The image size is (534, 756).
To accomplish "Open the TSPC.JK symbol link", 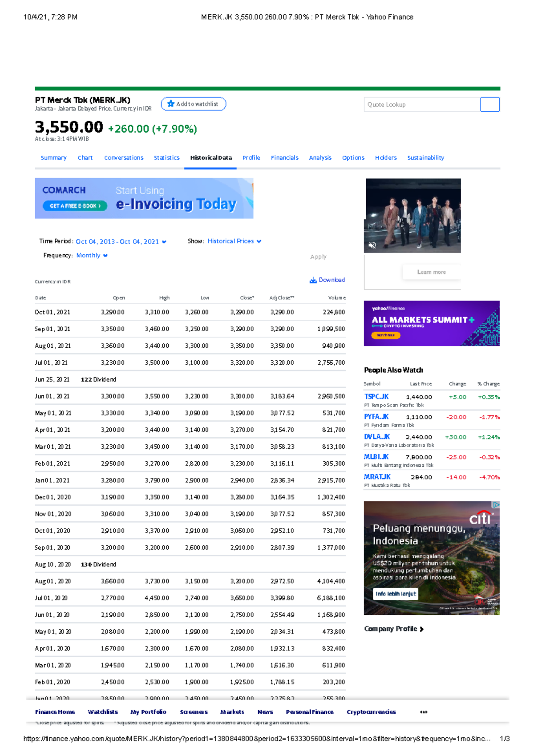I will (376, 397).
